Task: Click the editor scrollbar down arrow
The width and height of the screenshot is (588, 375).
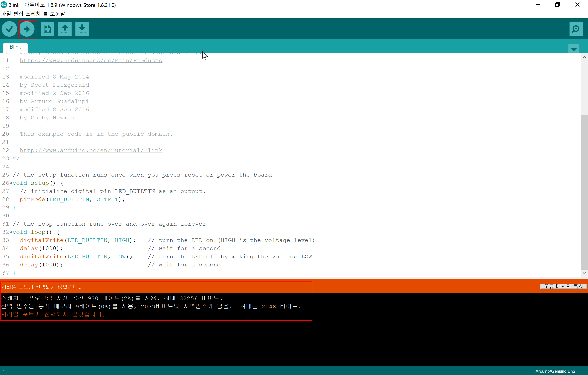Action: click(584, 273)
